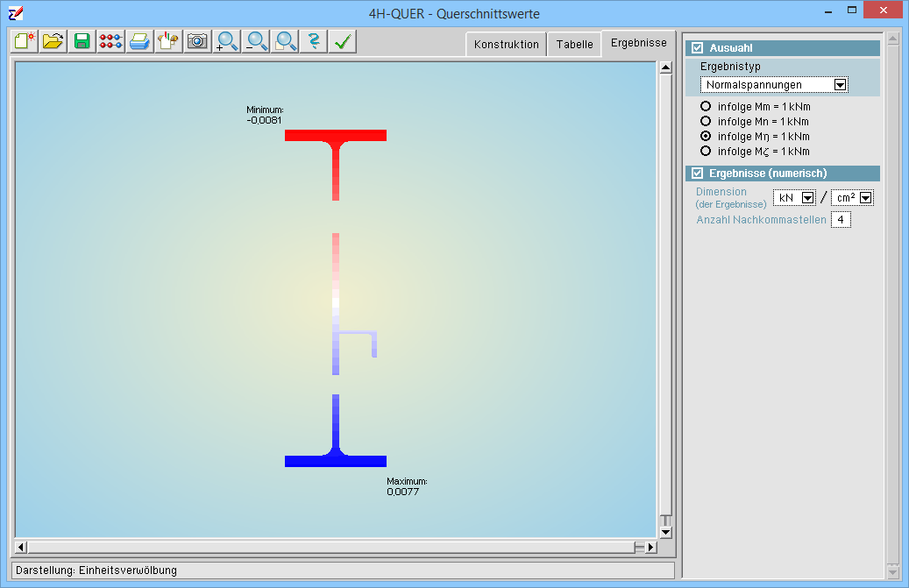Open the Normalspannungen result type dropdown

click(x=840, y=85)
